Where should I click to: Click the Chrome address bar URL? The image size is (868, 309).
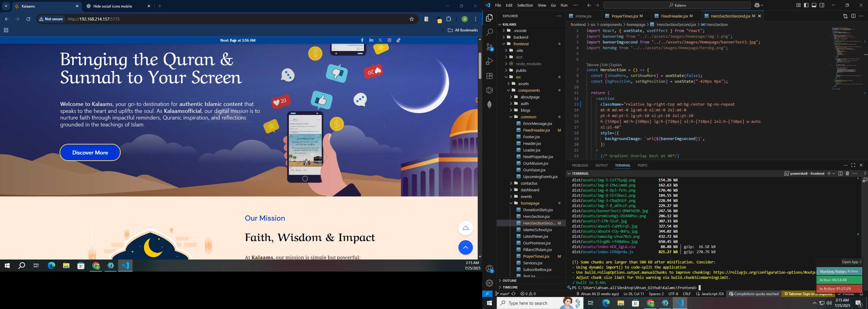tap(94, 19)
